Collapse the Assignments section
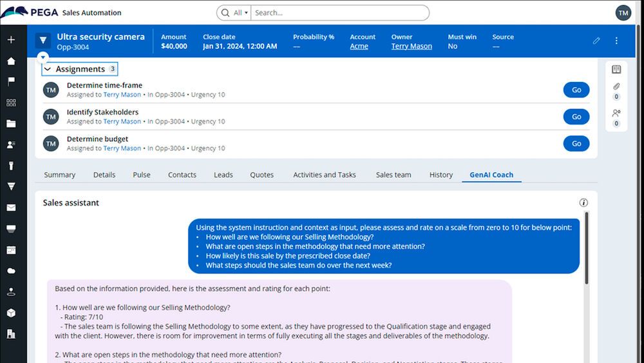Screen dimensions: 644x363 48,69
